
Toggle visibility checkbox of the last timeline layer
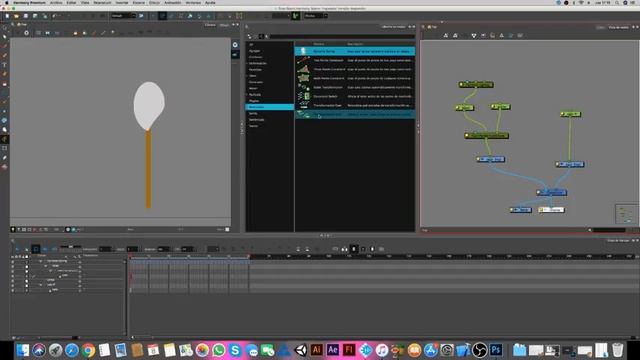point(13,290)
